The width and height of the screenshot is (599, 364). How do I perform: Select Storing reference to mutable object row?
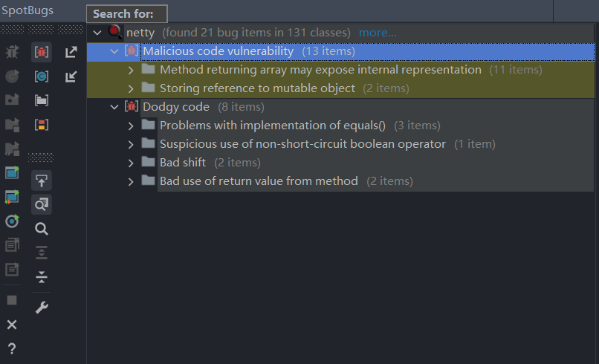[341, 88]
